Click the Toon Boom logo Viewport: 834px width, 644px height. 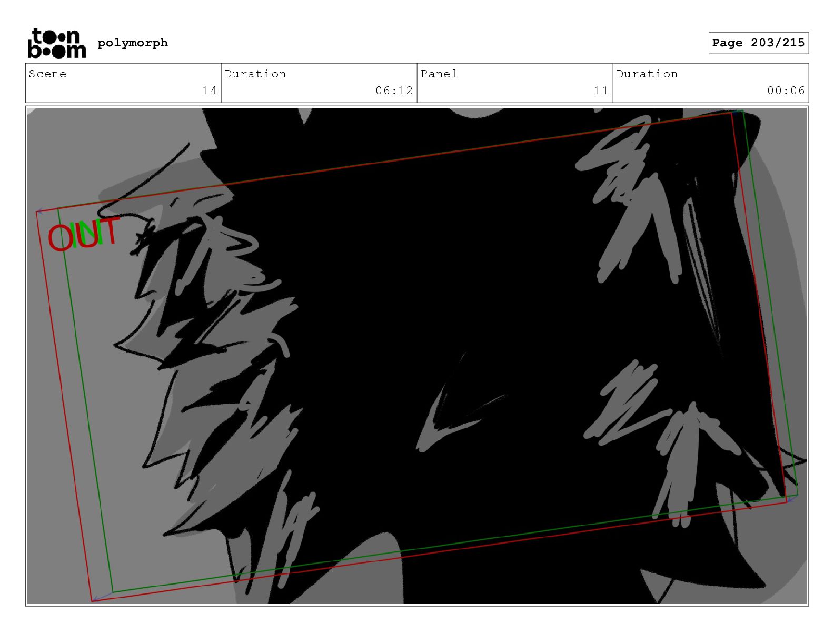(56, 43)
